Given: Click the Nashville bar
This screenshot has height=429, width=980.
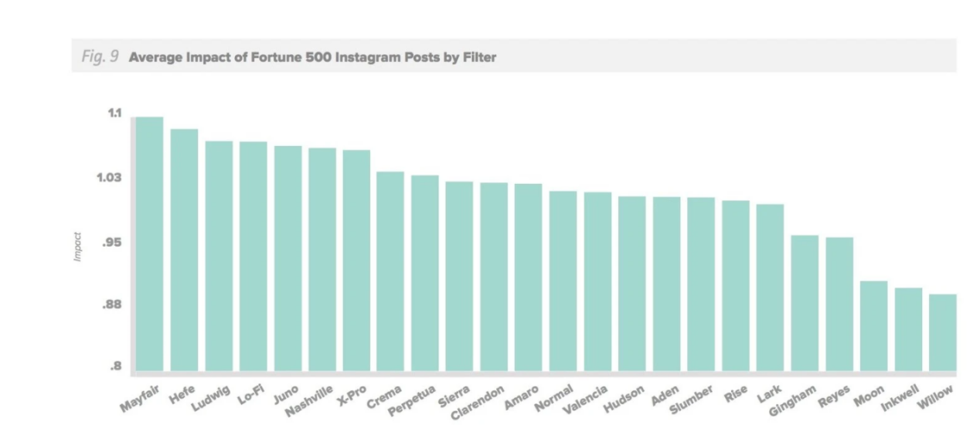Looking at the screenshot, I should [x=322, y=259].
